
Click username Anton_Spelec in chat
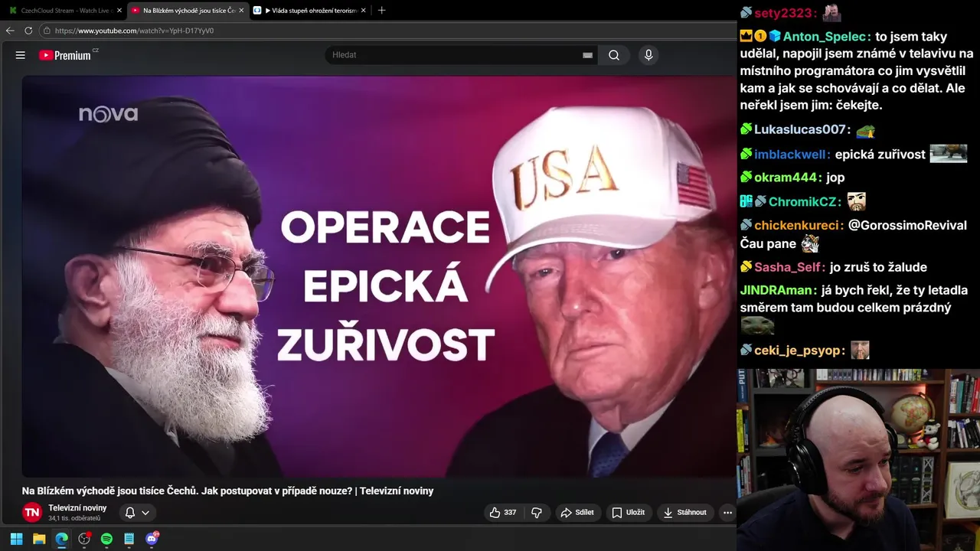pyautogui.click(x=824, y=36)
